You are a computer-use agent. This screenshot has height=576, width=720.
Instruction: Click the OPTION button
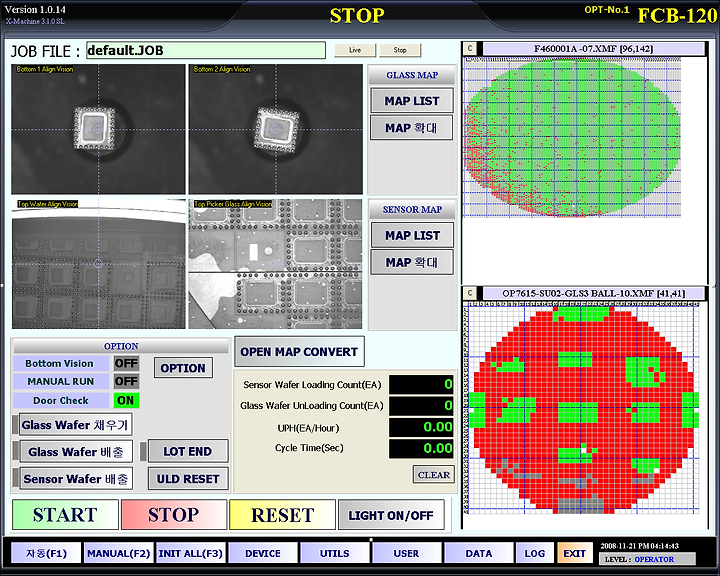tap(183, 368)
